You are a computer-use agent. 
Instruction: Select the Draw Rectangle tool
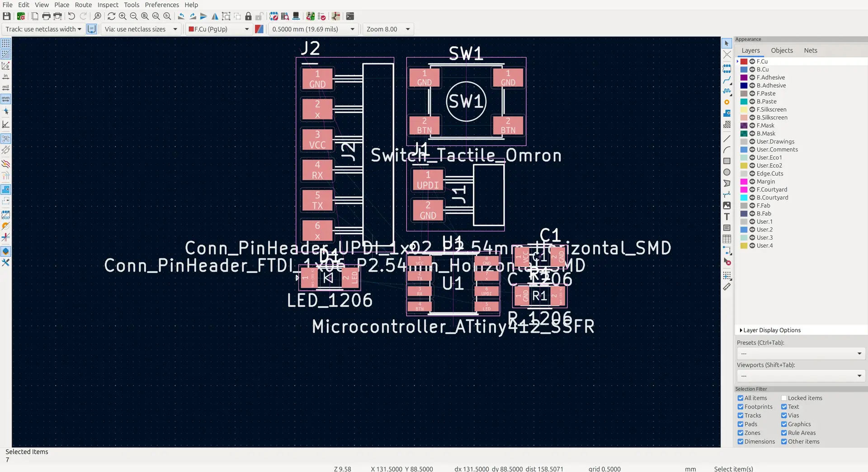(727, 161)
